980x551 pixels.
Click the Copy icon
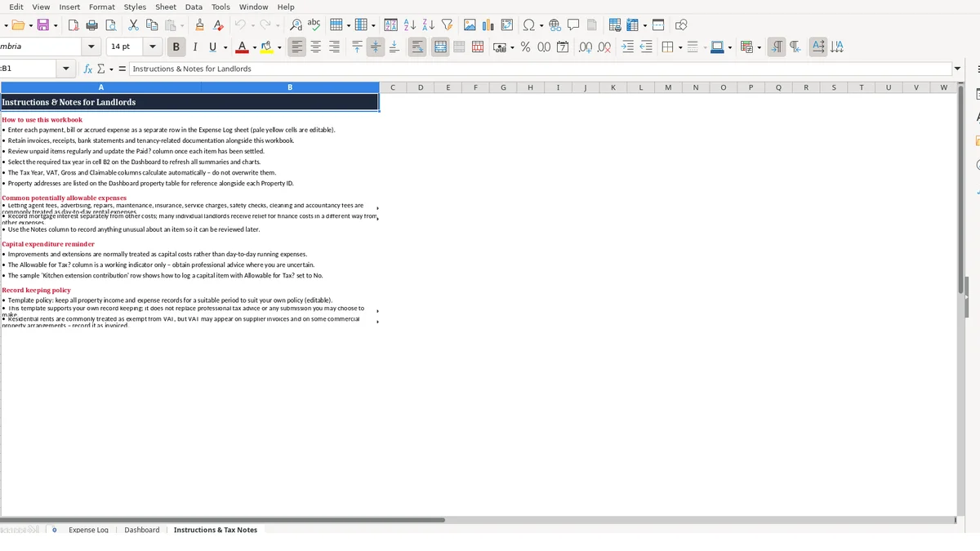tap(151, 25)
